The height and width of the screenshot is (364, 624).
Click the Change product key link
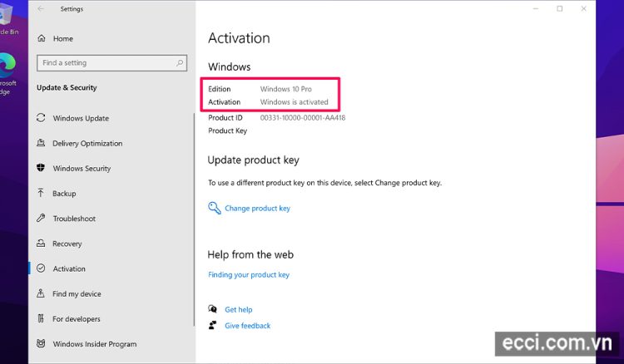tap(257, 209)
